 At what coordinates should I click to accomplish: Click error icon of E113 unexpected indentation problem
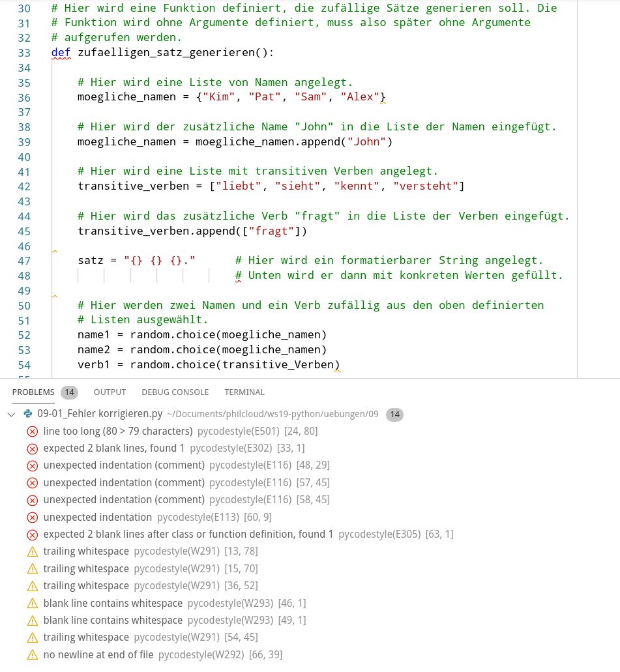click(32, 518)
